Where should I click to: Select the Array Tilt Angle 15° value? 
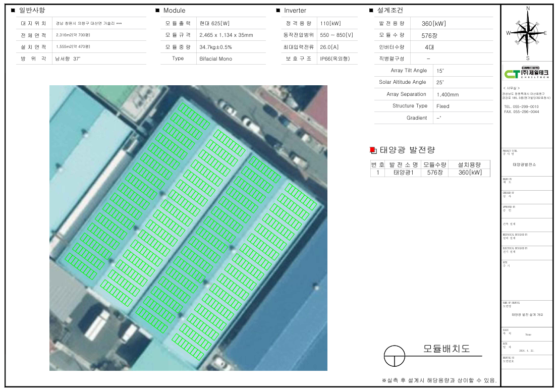coord(440,71)
